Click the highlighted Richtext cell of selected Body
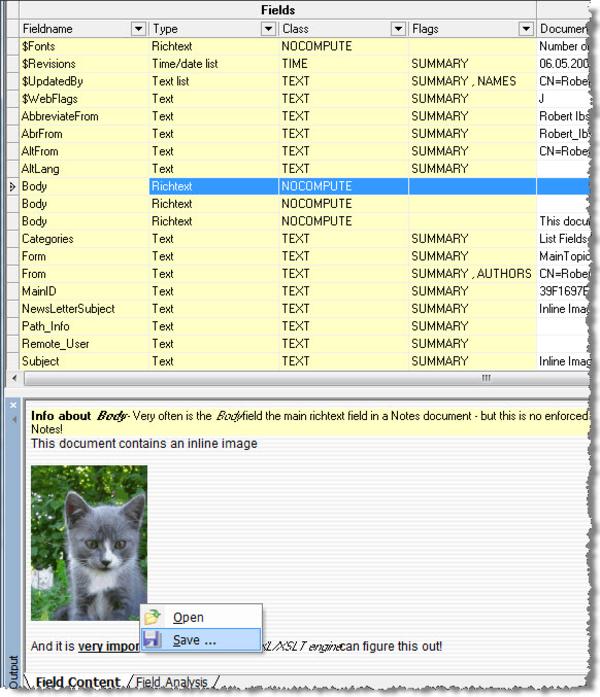600x697 pixels. point(213,186)
